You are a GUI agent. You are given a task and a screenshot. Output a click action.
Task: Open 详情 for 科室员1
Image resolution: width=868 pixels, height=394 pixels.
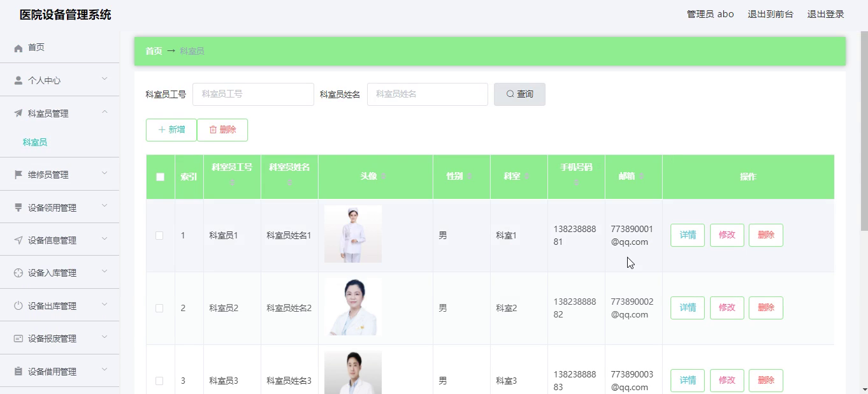click(x=688, y=235)
